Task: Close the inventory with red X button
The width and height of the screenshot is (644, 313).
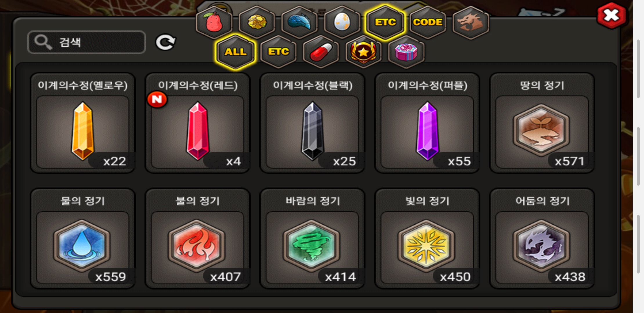Action: point(611,16)
